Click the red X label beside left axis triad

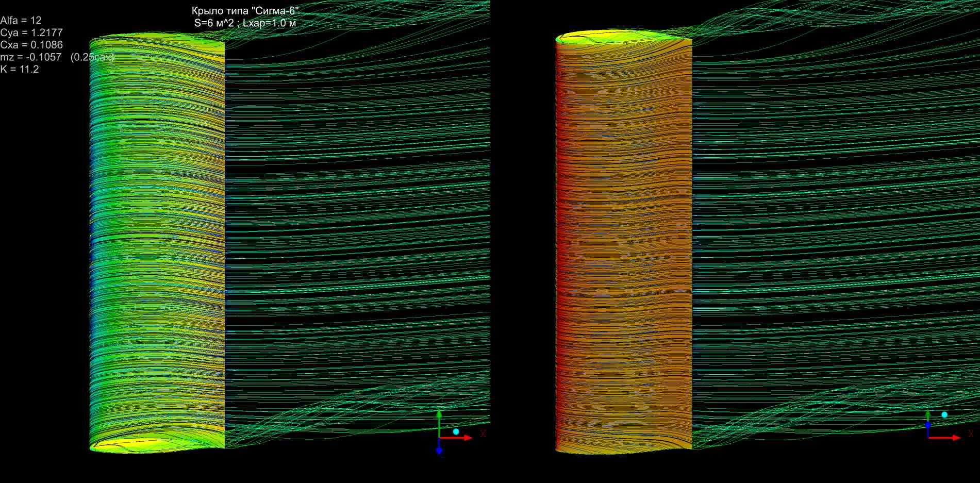click(x=483, y=434)
